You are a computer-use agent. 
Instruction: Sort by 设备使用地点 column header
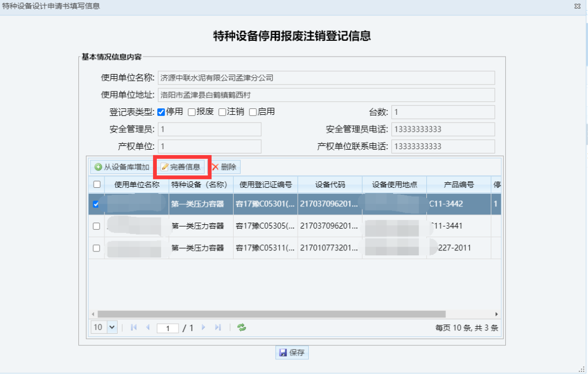(x=395, y=185)
